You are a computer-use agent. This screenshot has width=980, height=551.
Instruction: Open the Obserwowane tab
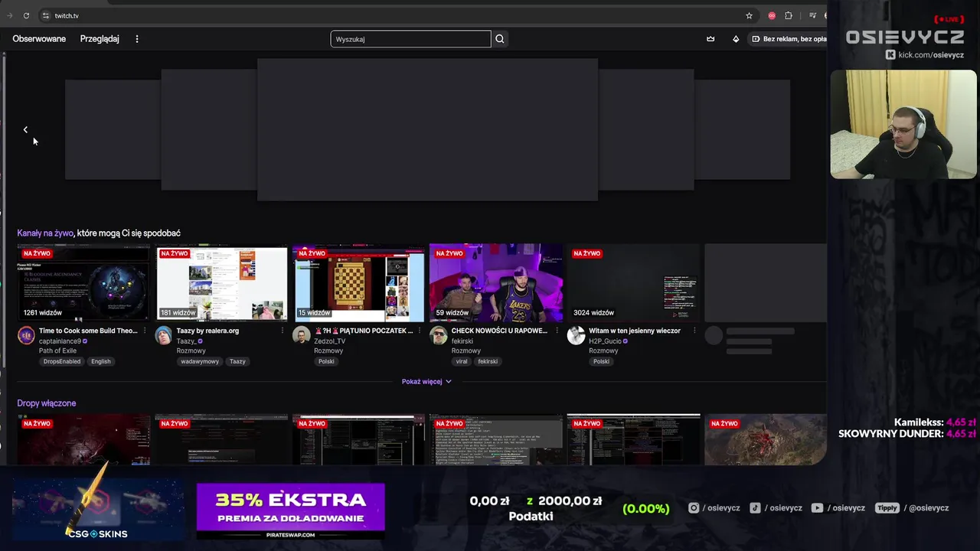click(x=39, y=39)
